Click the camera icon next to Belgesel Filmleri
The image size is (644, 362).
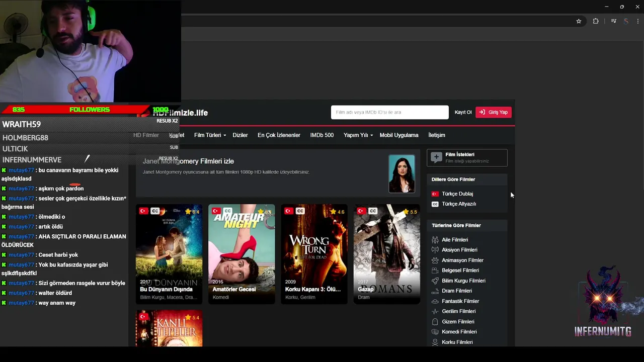coord(435,270)
